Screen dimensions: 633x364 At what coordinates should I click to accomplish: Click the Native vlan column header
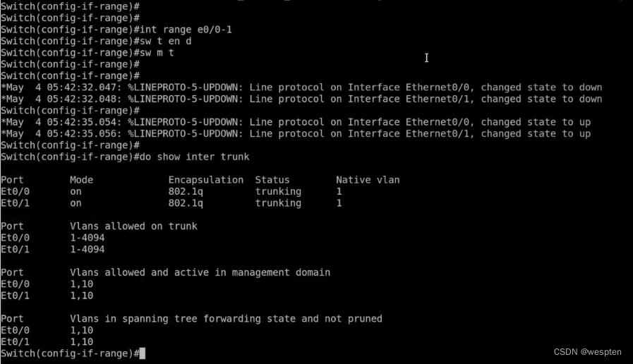[367, 180]
